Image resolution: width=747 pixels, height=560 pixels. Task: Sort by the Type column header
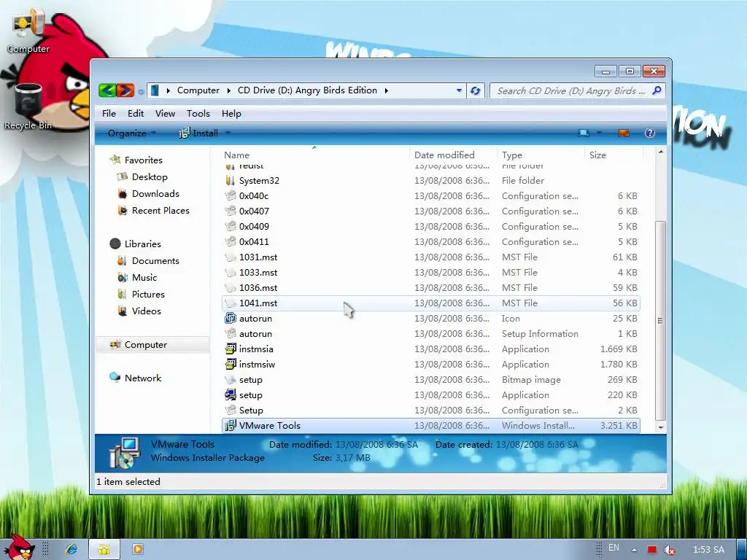pyautogui.click(x=512, y=155)
